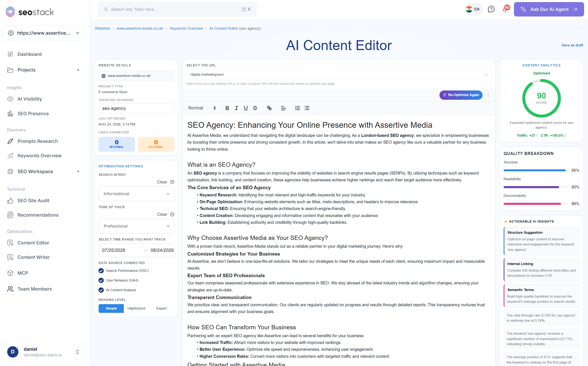Click the Content Writer icon in sidebar
The height and width of the screenshot is (366, 588).
pos(10,257)
